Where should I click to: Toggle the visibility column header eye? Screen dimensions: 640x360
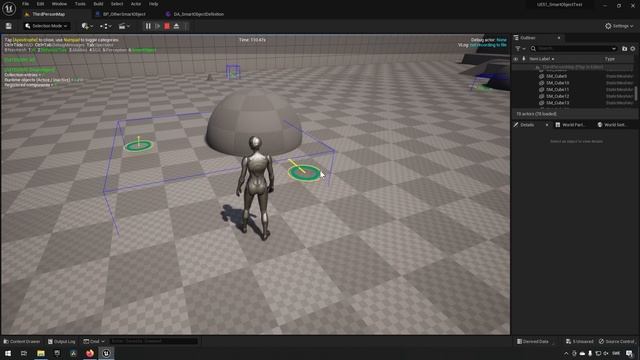tap(516, 59)
